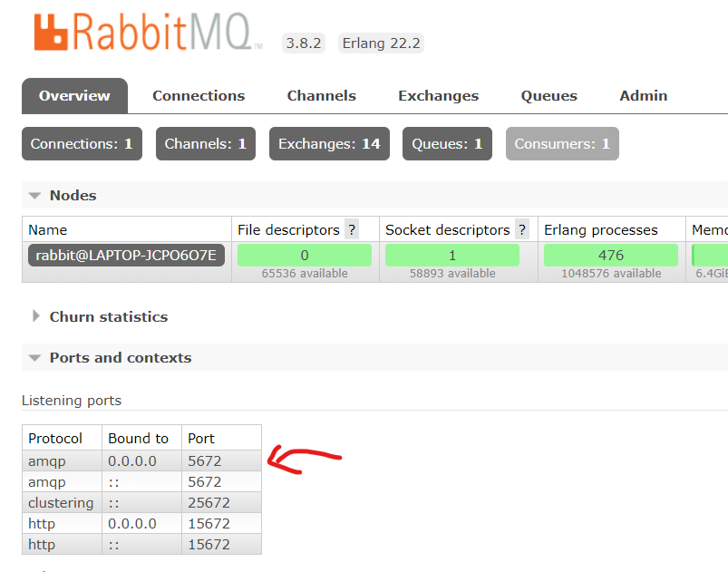Click the File descriptors help question mark
The image size is (728, 572).
point(351,229)
